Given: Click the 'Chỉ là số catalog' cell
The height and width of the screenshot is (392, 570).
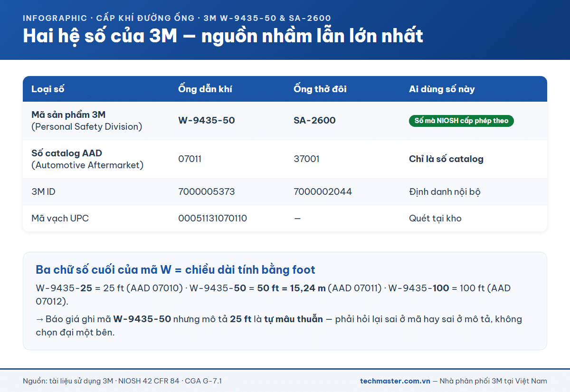Looking at the screenshot, I should tap(446, 159).
